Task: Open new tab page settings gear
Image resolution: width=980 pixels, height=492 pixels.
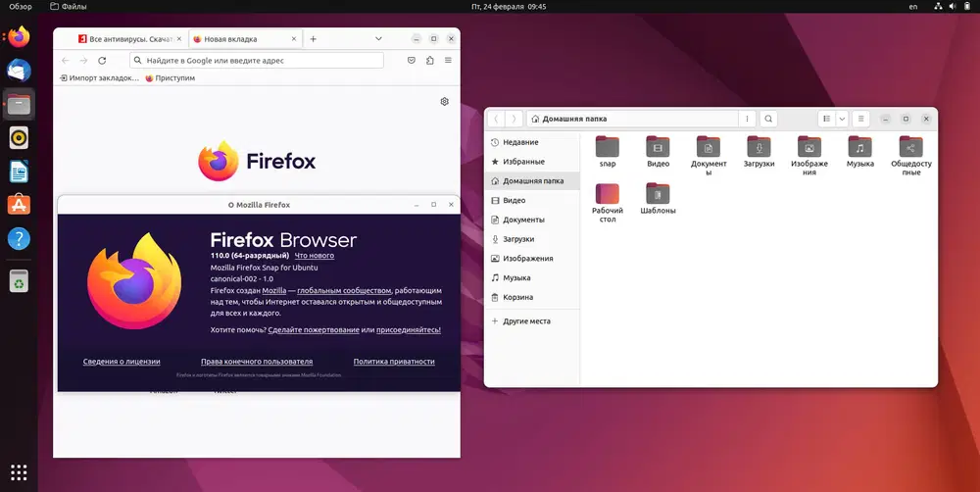Action: [x=444, y=101]
